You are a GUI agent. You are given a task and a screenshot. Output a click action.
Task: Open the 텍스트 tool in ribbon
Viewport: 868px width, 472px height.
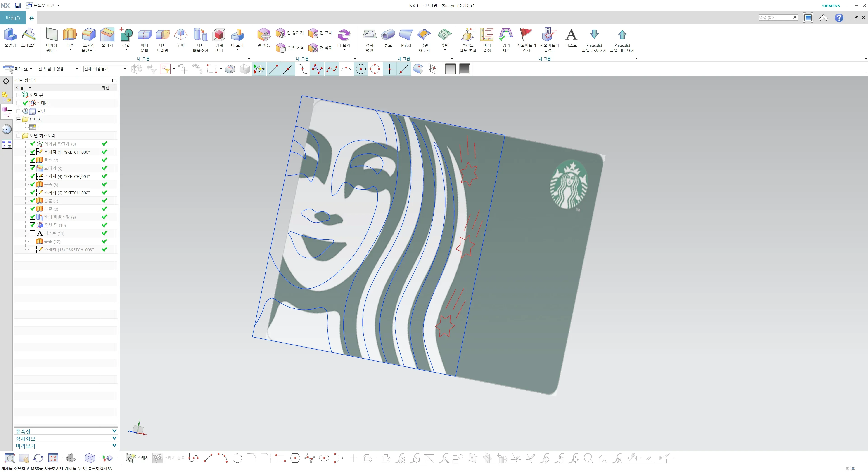point(571,35)
